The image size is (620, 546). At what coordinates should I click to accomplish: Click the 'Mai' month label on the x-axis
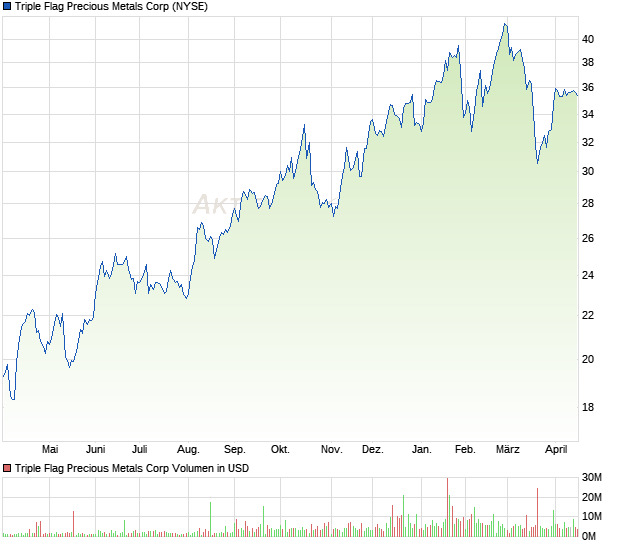point(50,450)
